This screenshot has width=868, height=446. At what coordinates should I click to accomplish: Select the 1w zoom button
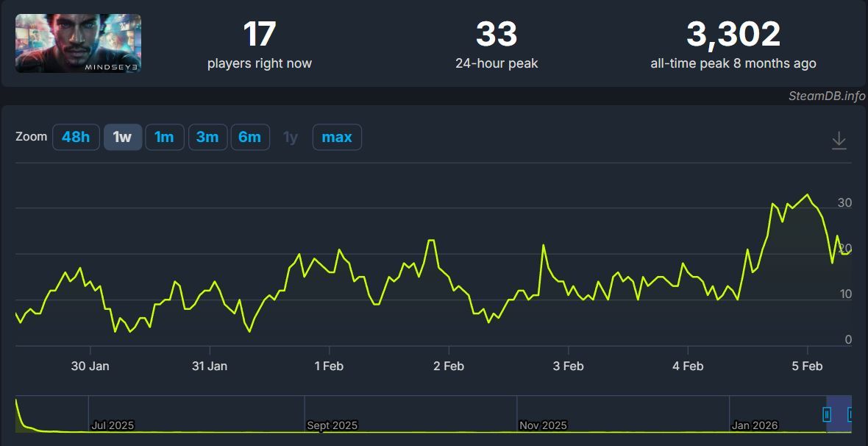click(x=122, y=138)
